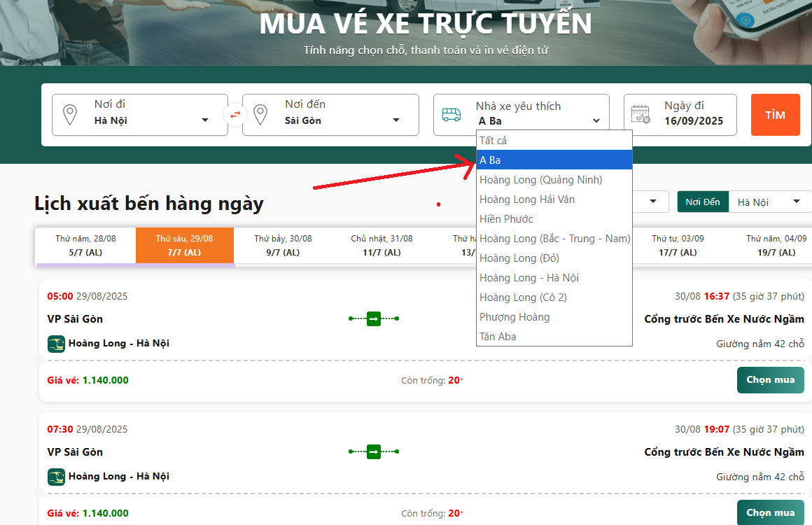Open the Nơi đi Hà Nội dropdown
Image resolution: width=812 pixels, height=525 pixels.
click(x=150, y=120)
